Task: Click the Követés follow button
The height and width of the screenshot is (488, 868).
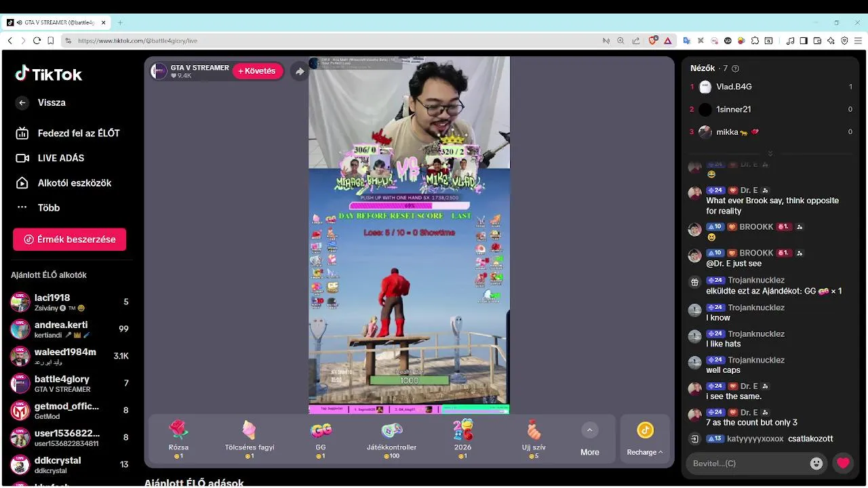Action: click(x=258, y=71)
